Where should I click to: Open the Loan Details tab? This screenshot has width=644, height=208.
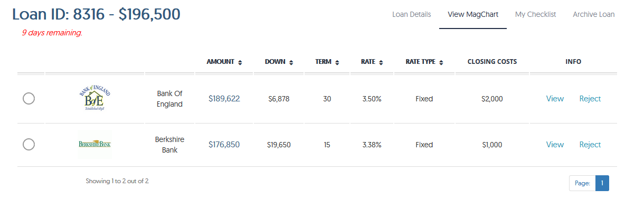[412, 14]
